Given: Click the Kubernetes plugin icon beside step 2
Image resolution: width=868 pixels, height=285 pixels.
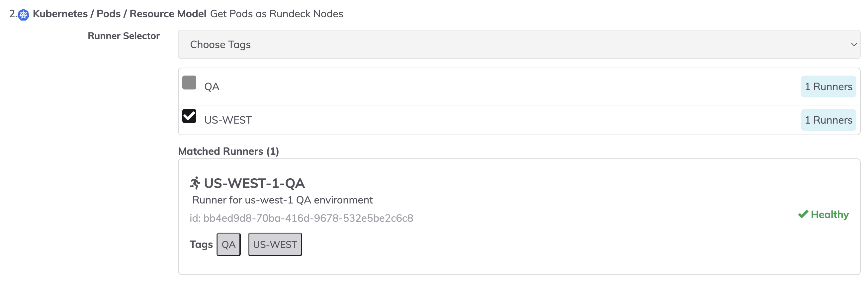Looking at the screenshot, I should [23, 14].
